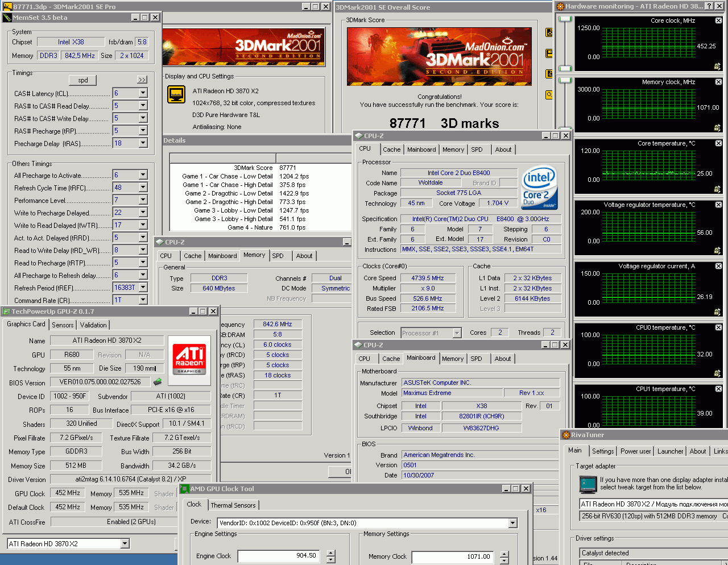Open the Write to Precharge Delayed dropdown

click(143, 213)
